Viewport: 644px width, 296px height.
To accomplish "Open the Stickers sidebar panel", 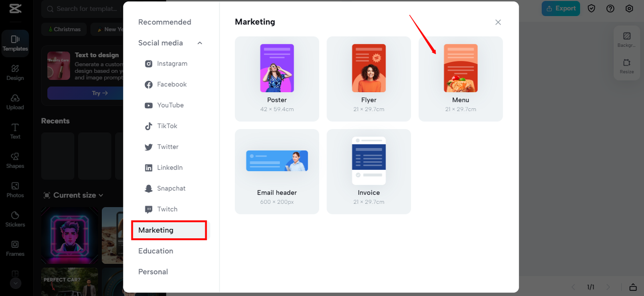I will click(15, 219).
